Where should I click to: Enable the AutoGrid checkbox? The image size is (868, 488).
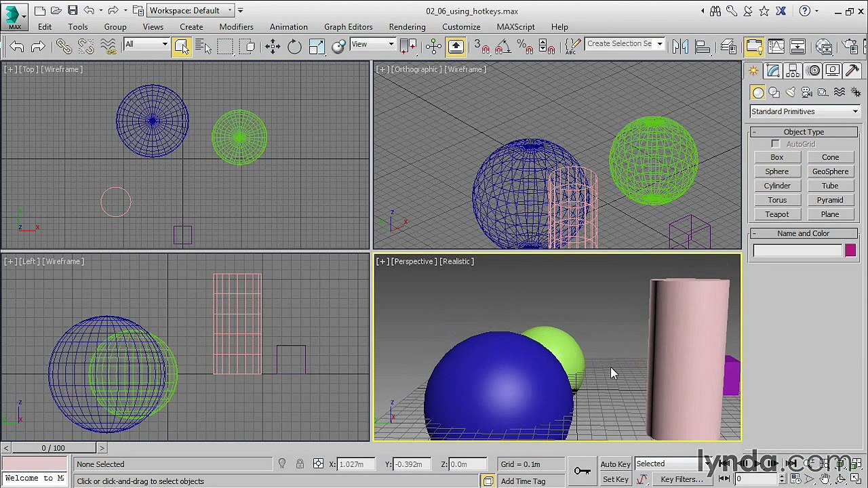(x=775, y=144)
